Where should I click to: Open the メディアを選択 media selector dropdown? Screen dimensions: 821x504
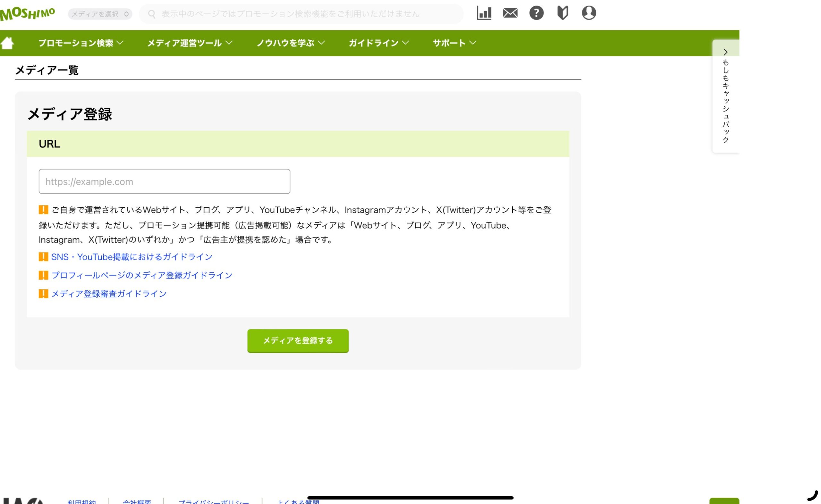point(100,14)
